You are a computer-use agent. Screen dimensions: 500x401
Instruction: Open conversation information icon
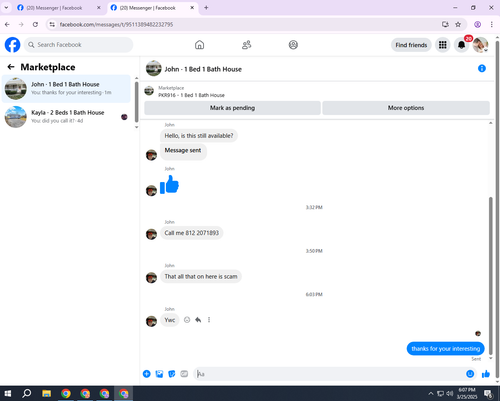tap(482, 69)
